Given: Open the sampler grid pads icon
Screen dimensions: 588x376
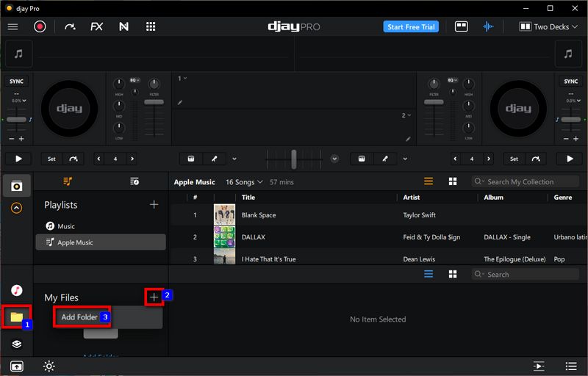Looking at the screenshot, I should coord(151,26).
